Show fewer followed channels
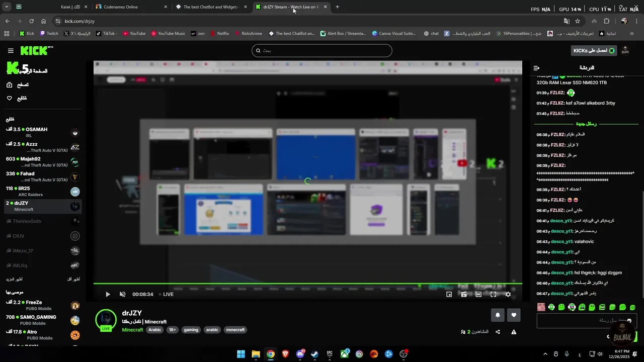This screenshot has height=362, width=644. [73, 279]
